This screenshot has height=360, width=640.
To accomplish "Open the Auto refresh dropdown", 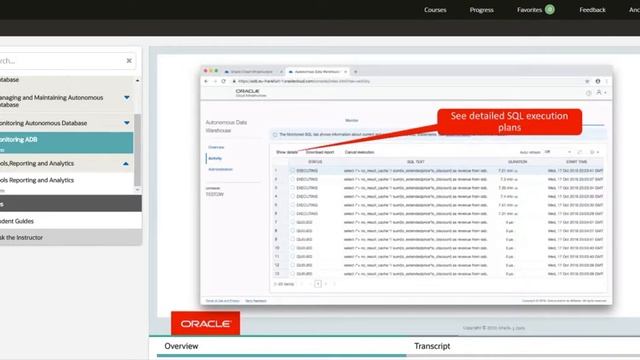I will [x=558, y=152].
